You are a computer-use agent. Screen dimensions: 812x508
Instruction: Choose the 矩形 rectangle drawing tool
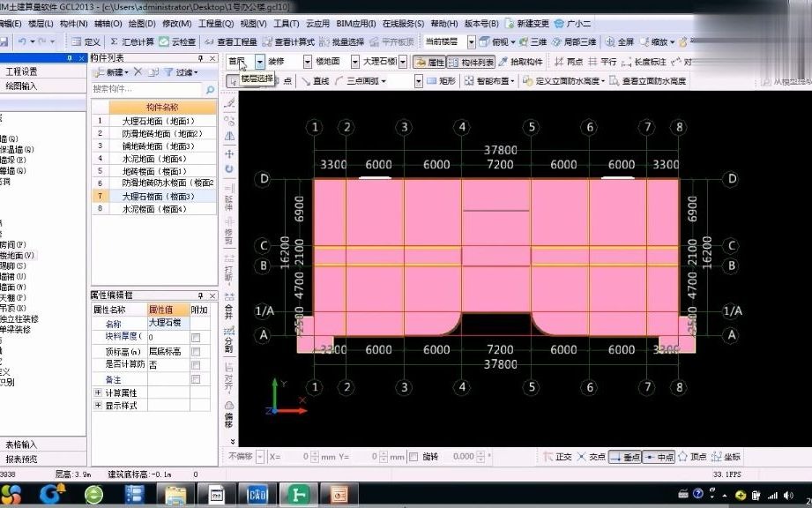441,81
